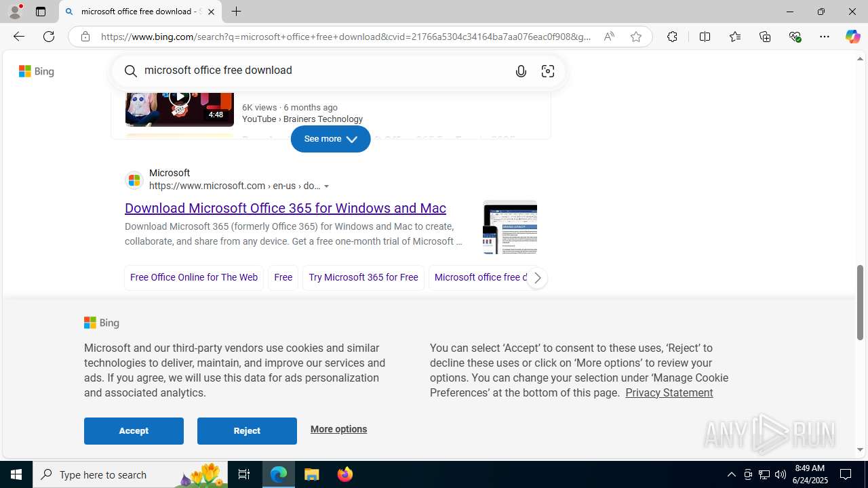868x488 pixels.
Task: Expand videos with See more button
Action: coord(330,139)
